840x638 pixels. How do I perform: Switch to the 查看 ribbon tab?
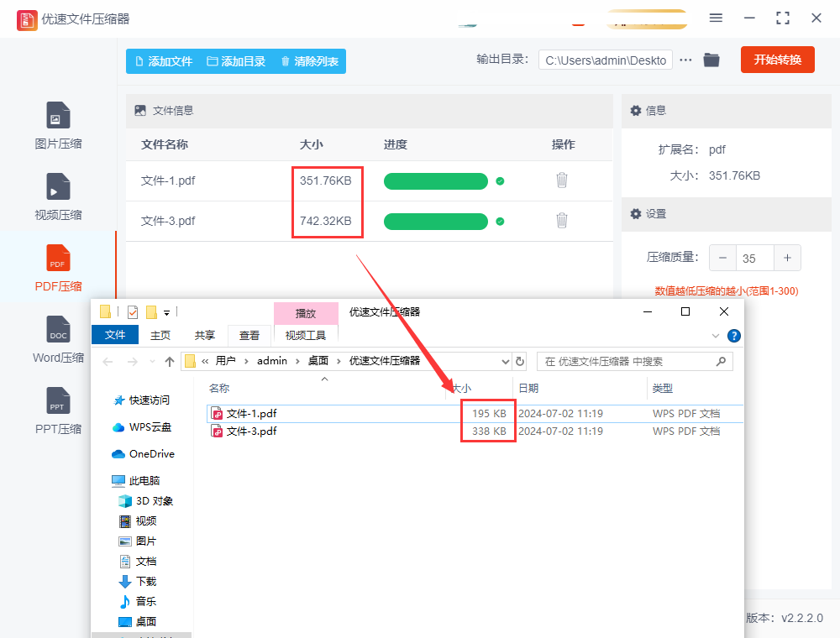coord(249,336)
